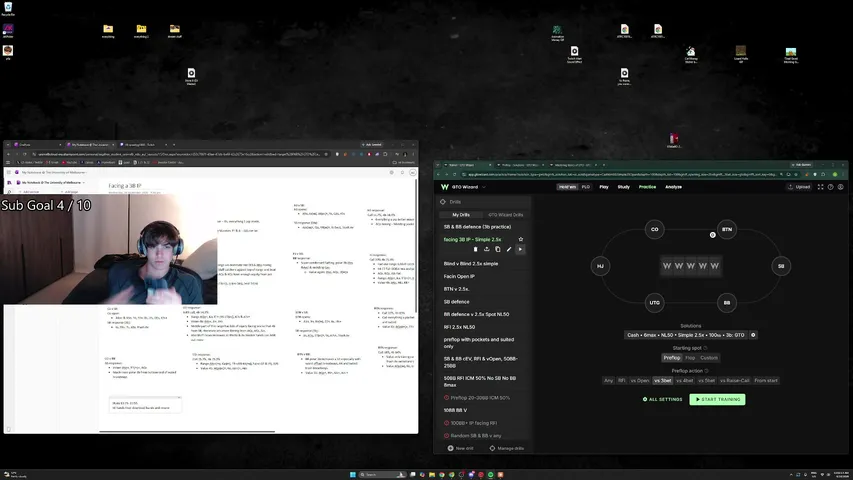Switch to the My Drills tab
This screenshot has height=480, width=853.
(461, 215)
